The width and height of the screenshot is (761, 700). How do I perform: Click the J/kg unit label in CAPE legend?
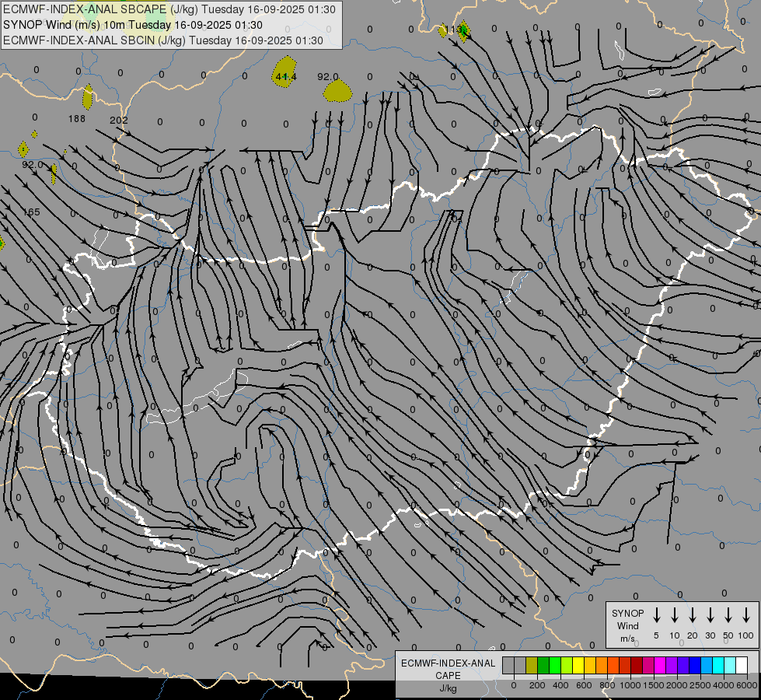[x=448, y=689]
